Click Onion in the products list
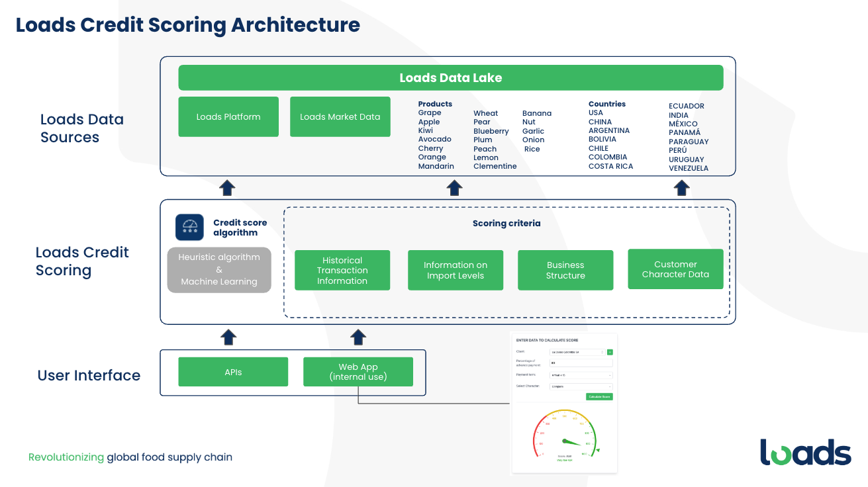The width and height of the screenshot is (868, 487). click(534, 140)
